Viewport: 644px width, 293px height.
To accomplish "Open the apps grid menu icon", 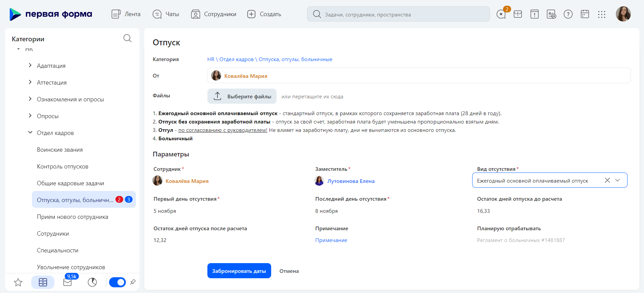I will point(602,14).
